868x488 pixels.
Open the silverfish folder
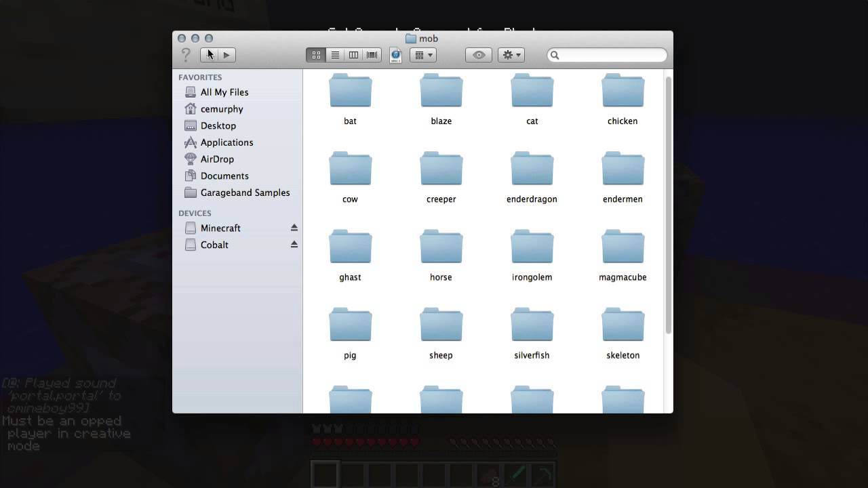point(532,325)
